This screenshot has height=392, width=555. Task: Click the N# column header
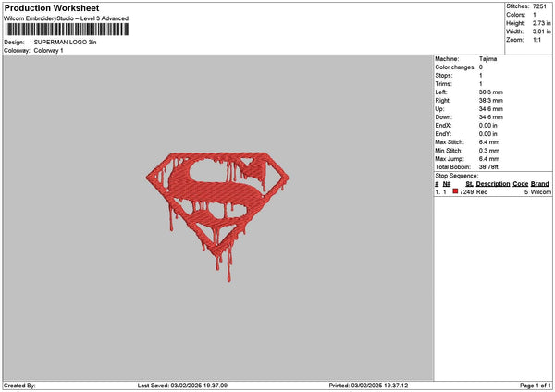coord(447,184)
